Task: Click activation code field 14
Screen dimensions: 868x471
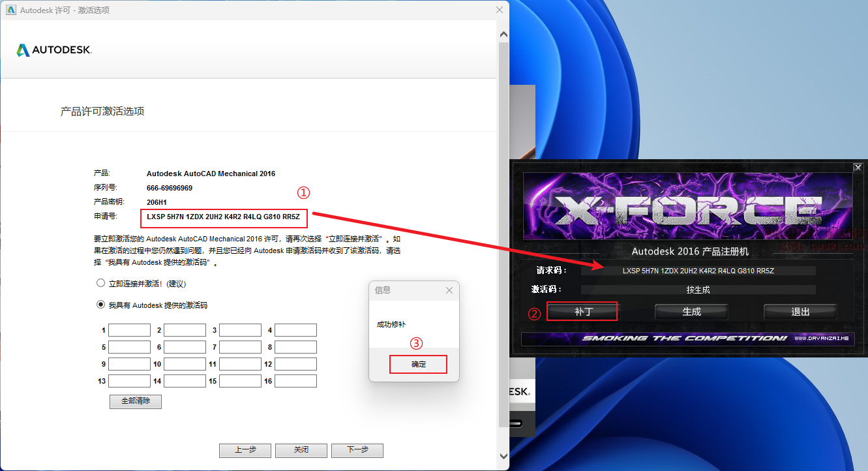Action: (x=185, y=381)
